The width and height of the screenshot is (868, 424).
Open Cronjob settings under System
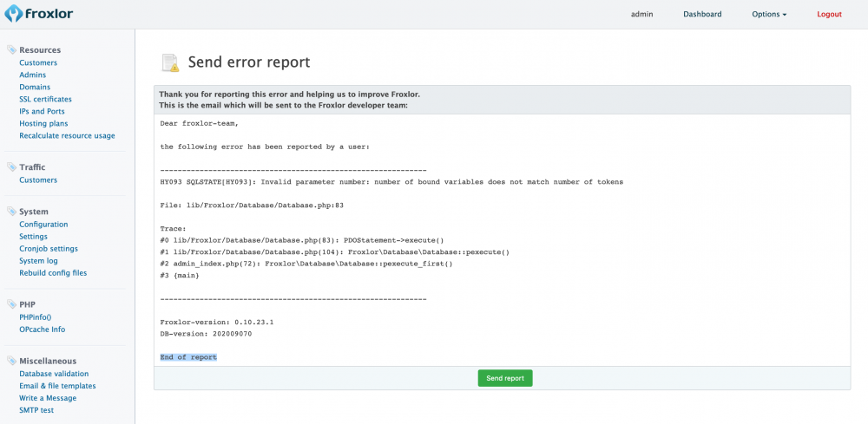pos(48,248)
